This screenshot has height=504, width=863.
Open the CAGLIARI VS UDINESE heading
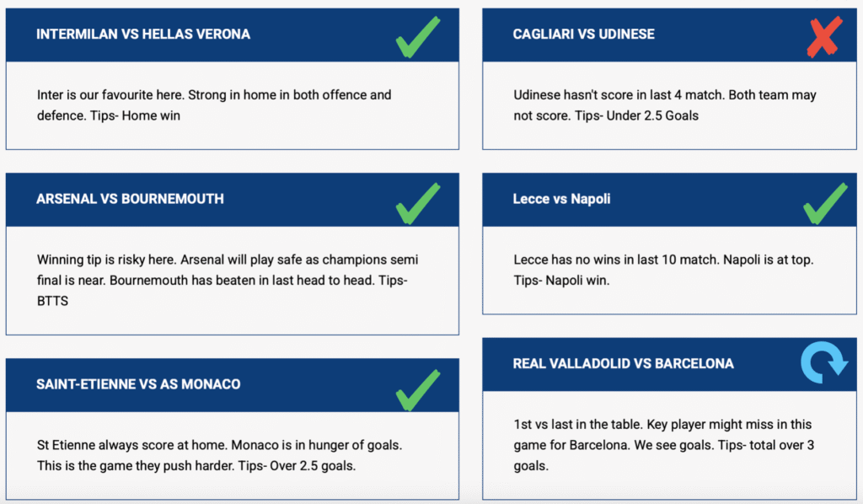583,34
